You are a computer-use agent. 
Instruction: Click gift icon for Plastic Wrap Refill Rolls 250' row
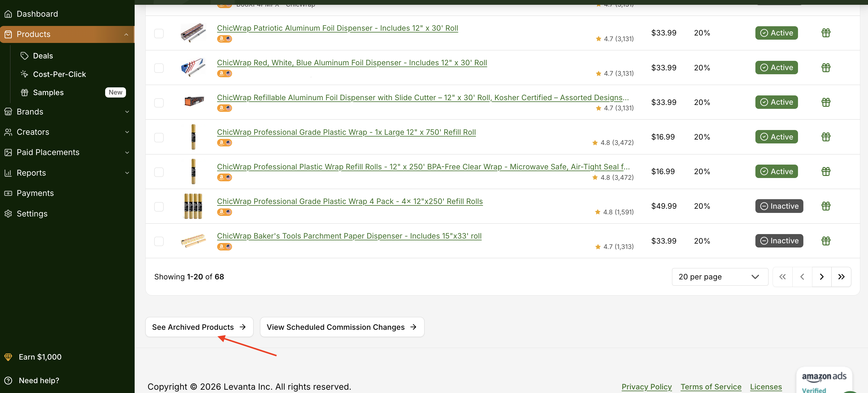click(825, 171)
